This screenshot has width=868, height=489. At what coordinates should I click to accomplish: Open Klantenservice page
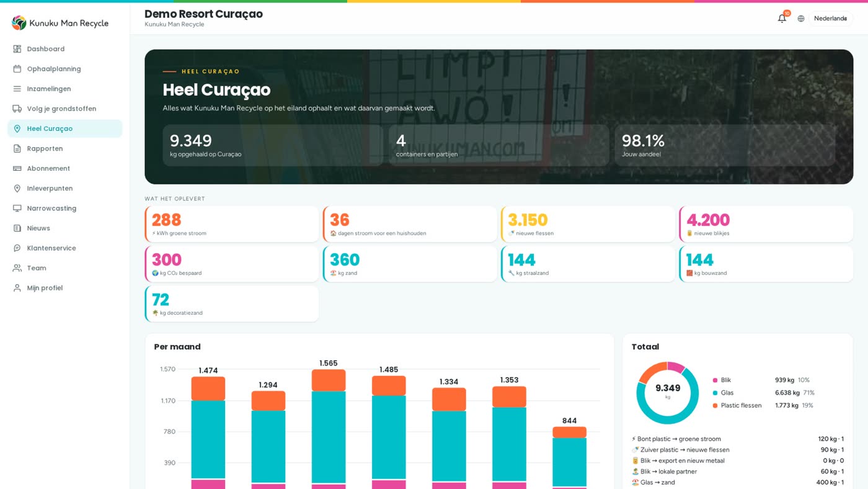[65, 248]
